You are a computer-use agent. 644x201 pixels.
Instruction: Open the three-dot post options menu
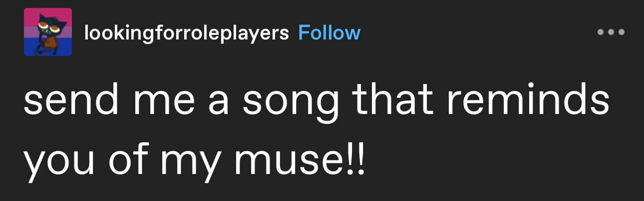point(611,32)
